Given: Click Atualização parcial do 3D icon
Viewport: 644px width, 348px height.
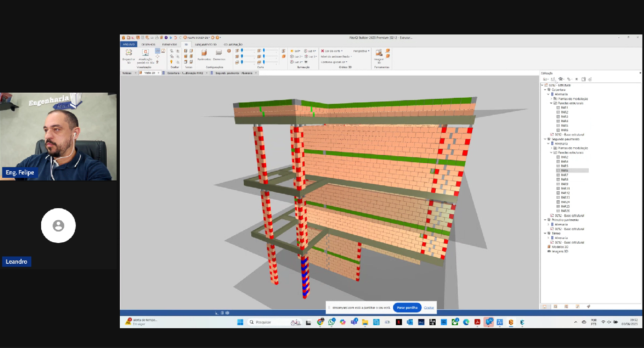Looking at the screenshot, I should (x=146, y=53).
